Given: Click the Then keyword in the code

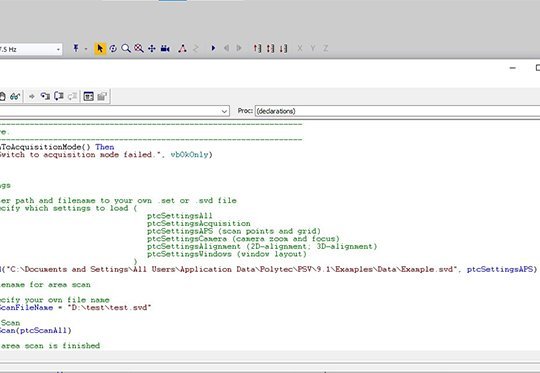Looking at the screenshot, I should [x=105, y=147].
